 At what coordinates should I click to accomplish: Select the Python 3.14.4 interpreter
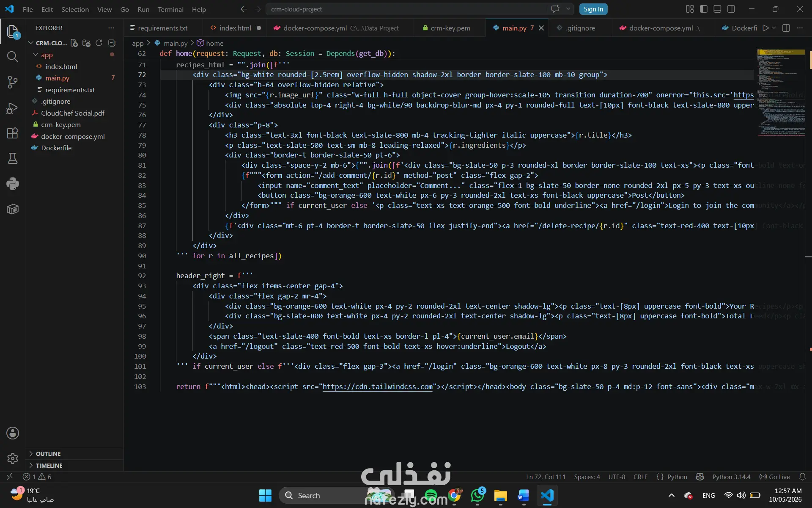[731, 477]
